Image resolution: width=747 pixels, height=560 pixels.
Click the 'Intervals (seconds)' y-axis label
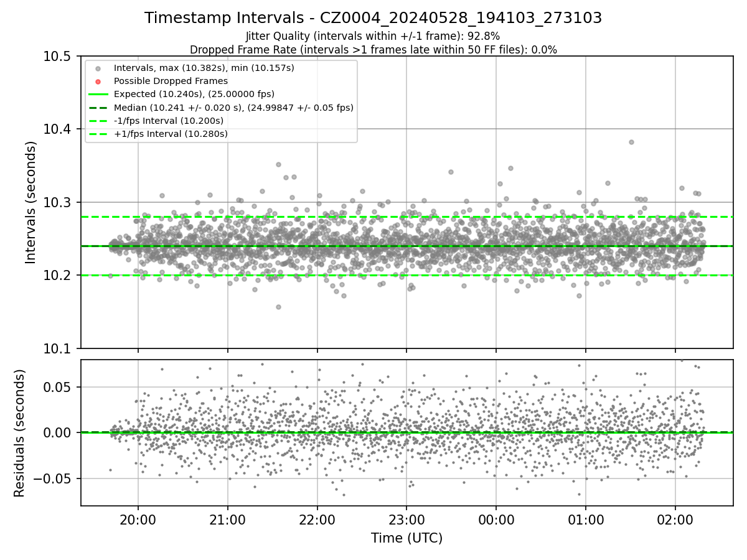tap(31, 202)
